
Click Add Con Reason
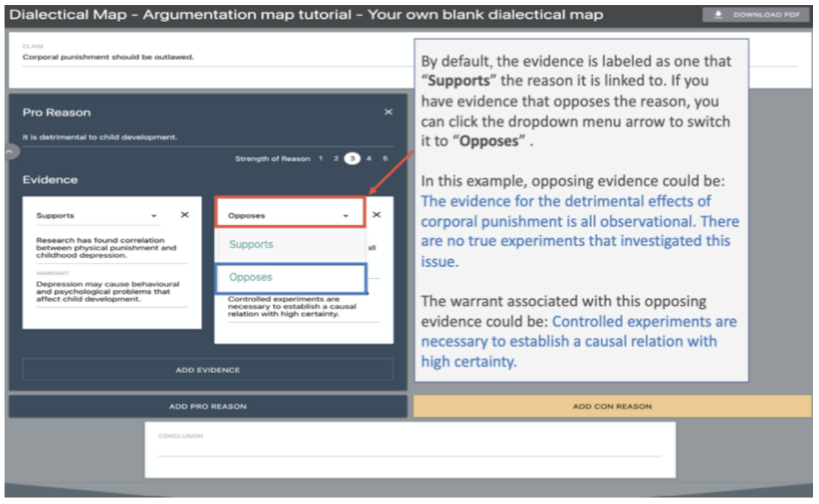point(612,407)
